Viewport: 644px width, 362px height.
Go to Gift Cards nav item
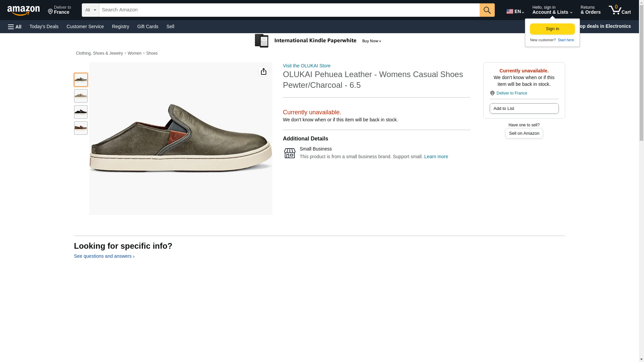coord(148,26)
